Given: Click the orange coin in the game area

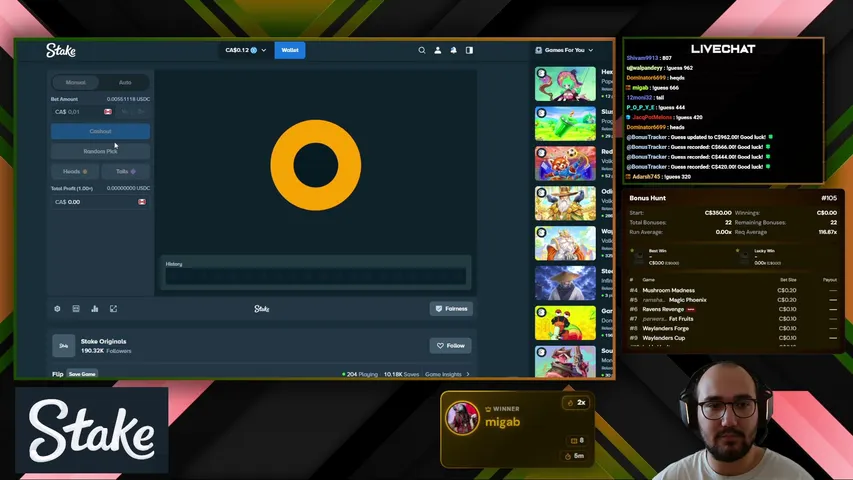Looking at the screenshot, I should click(x=316, y=165).
